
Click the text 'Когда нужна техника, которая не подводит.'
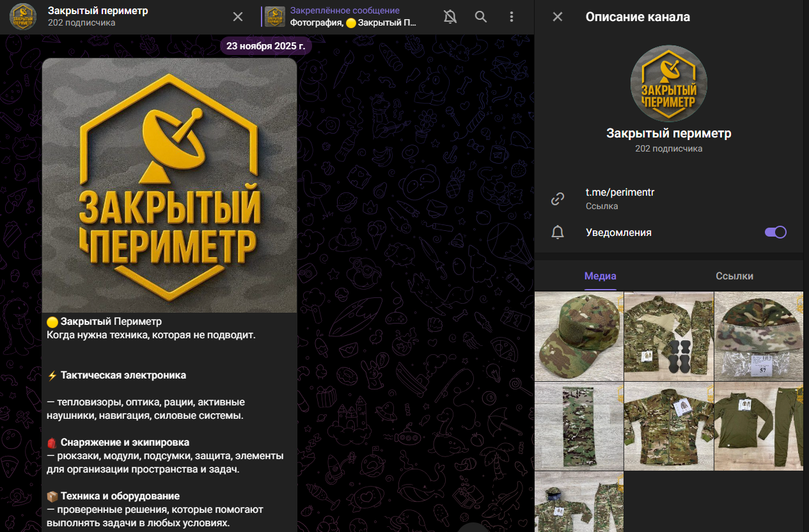coord(152,335)
